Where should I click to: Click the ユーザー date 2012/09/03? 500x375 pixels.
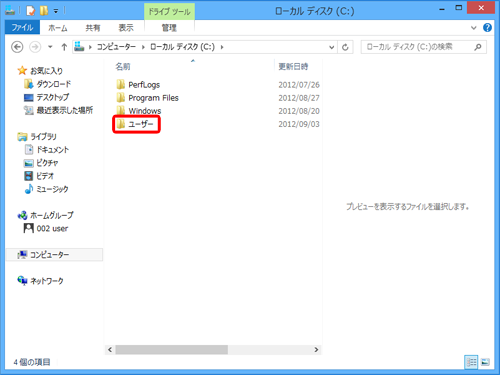click(x=299, y=124)
